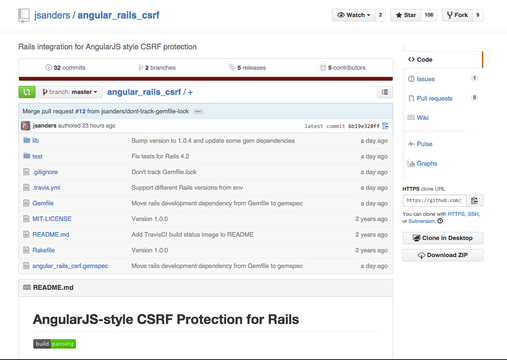
Task: Open the .travis.yml file
Action: pyautogui.click(x=46, y=188)
